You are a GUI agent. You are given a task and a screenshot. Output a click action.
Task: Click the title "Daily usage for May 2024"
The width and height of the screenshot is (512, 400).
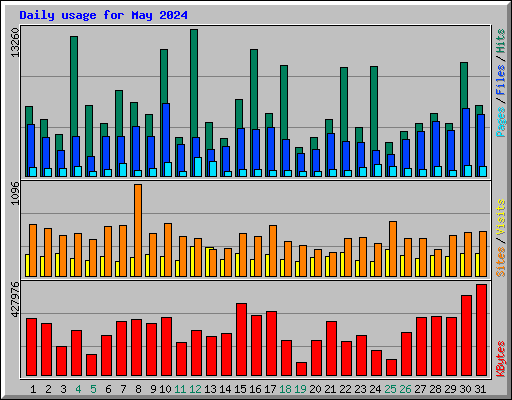[103, 15]
